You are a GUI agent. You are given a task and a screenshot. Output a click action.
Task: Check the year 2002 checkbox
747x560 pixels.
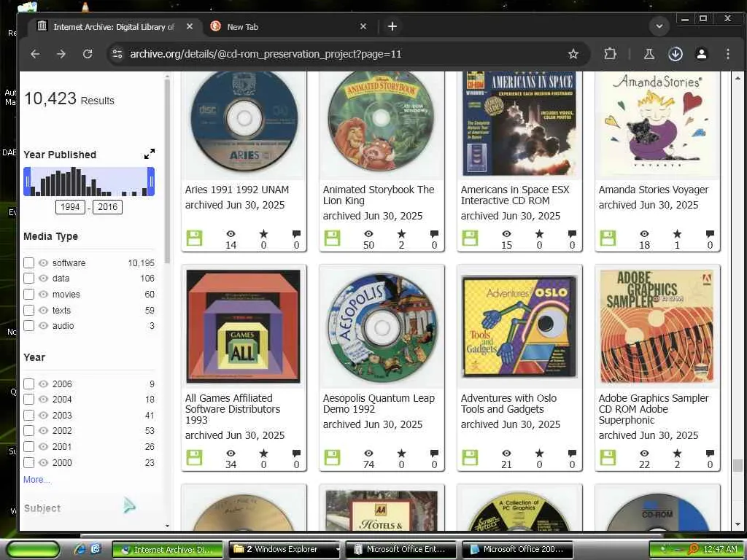coord(29,430)
